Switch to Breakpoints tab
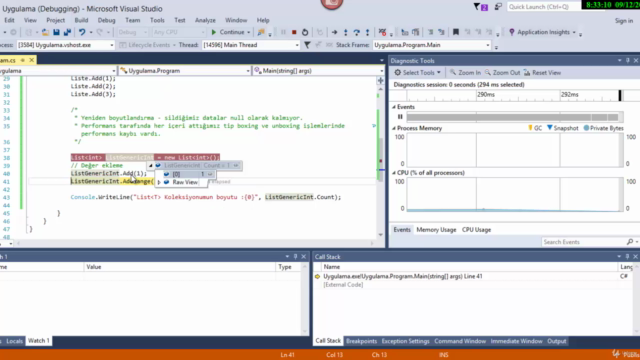This screenshot has width=640, height=360. click(361, 341)
